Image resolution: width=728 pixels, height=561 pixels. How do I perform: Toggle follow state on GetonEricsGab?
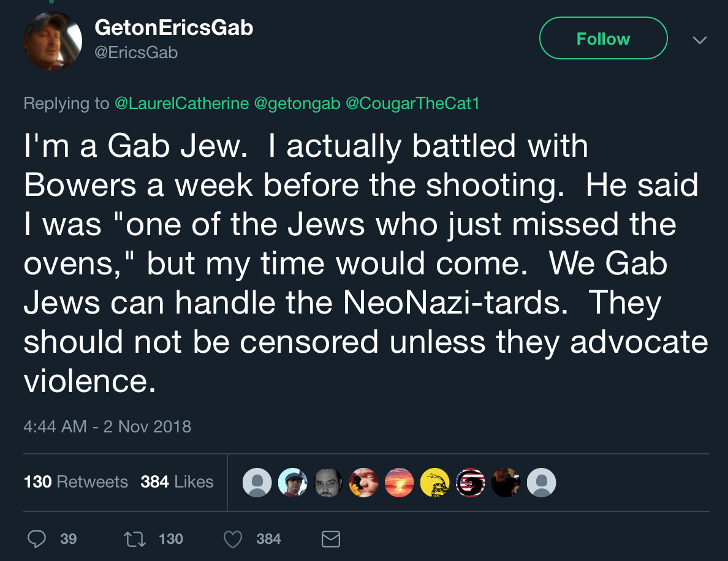pos(603,38)
